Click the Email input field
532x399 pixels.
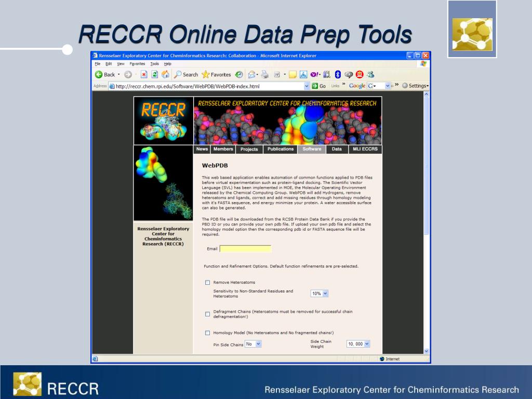pyautogui.click(x=245, y=249)
